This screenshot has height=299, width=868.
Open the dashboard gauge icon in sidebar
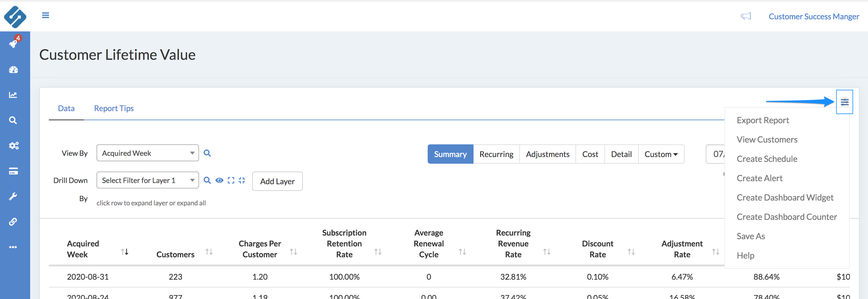[14, 70]
